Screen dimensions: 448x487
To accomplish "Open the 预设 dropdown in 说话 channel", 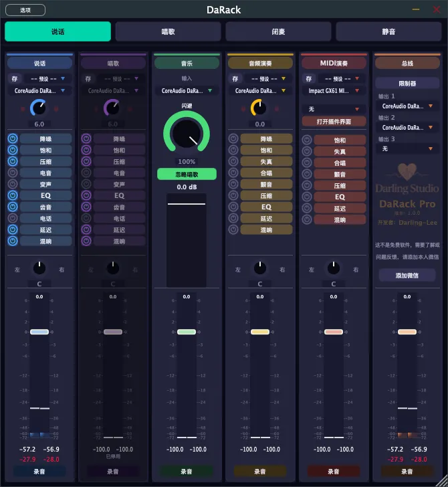I will pos(47,79).
